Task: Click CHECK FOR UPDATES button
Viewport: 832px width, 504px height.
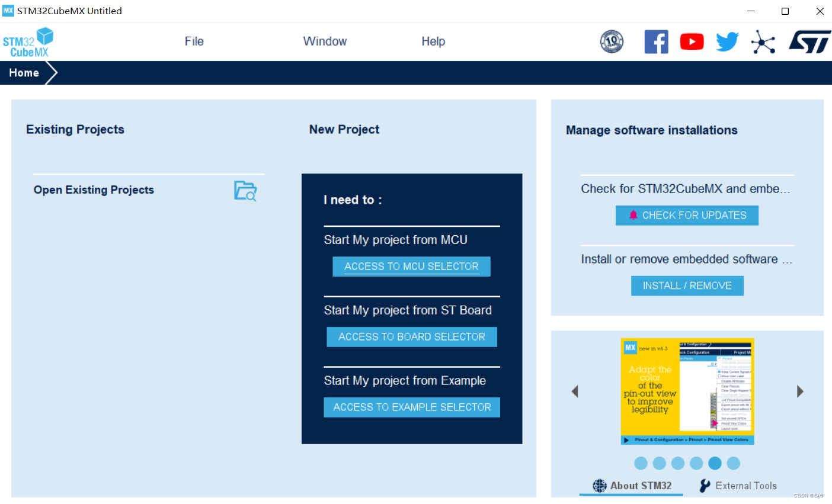Action: coord(687,216)
